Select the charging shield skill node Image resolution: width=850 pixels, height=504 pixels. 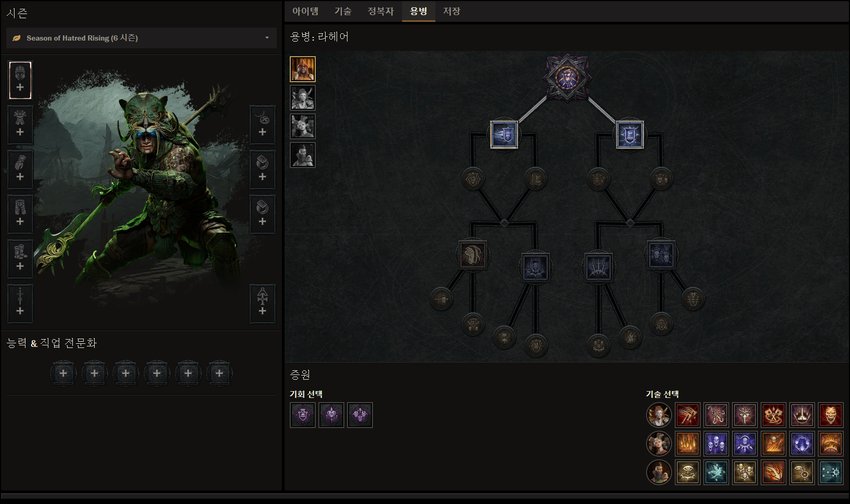[504, 135]
